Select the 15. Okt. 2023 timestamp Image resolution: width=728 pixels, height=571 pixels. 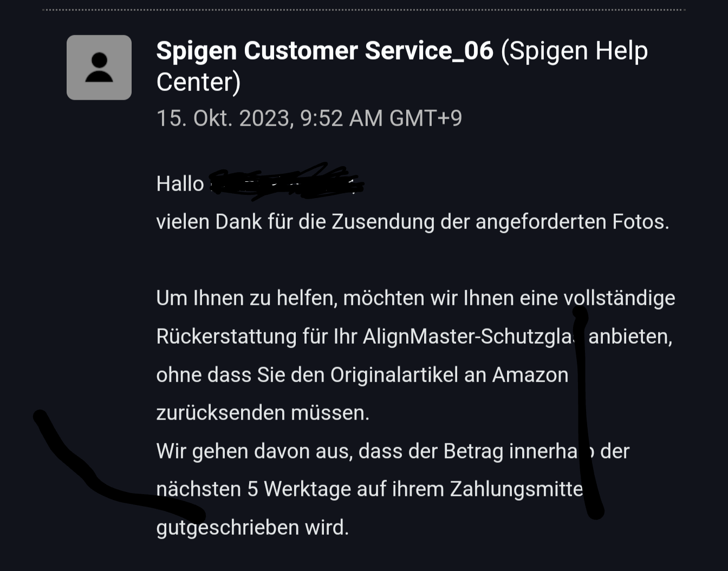(x=309, y=118)
